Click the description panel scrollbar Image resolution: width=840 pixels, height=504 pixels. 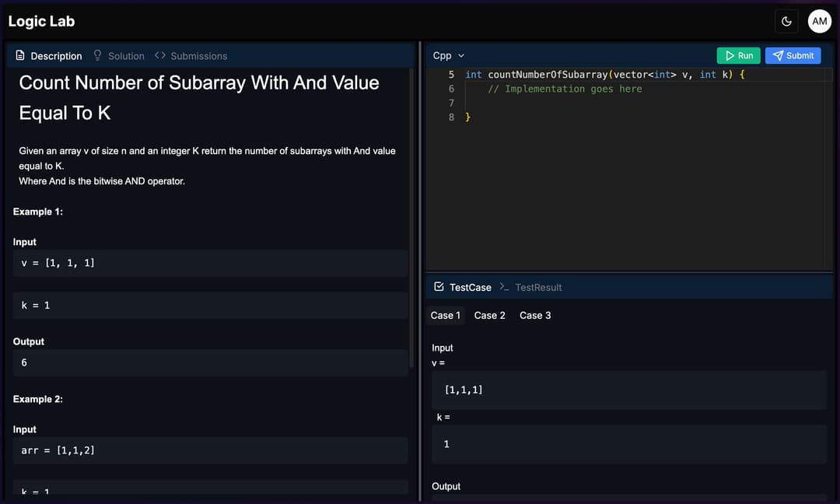pos(411,217)
